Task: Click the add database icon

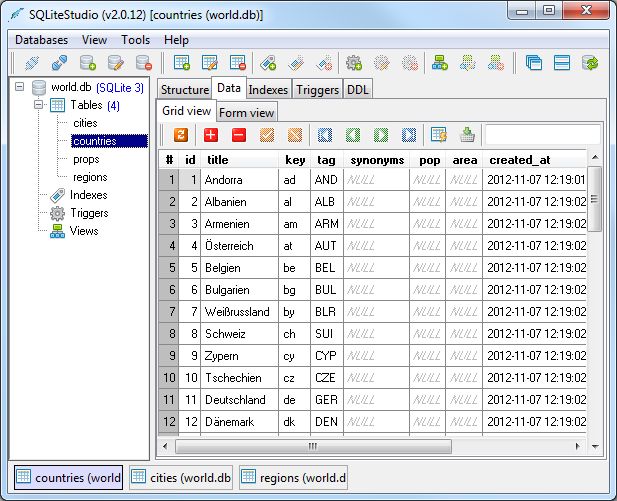Action: 87,63
